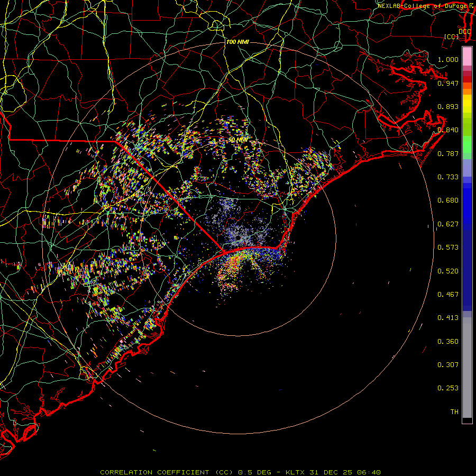Click the 0.893 legend value
This screenshot has width=476, height=476.
click(x=448, y=106)
